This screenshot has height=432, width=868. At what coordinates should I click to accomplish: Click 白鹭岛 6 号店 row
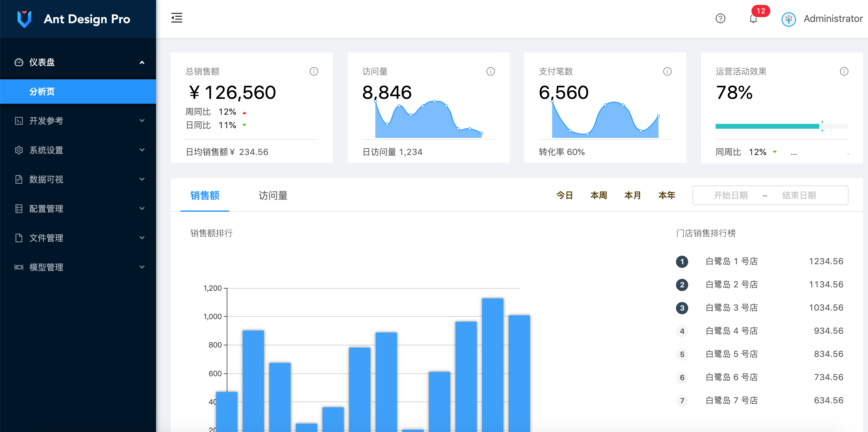click(x=760, y=377)
